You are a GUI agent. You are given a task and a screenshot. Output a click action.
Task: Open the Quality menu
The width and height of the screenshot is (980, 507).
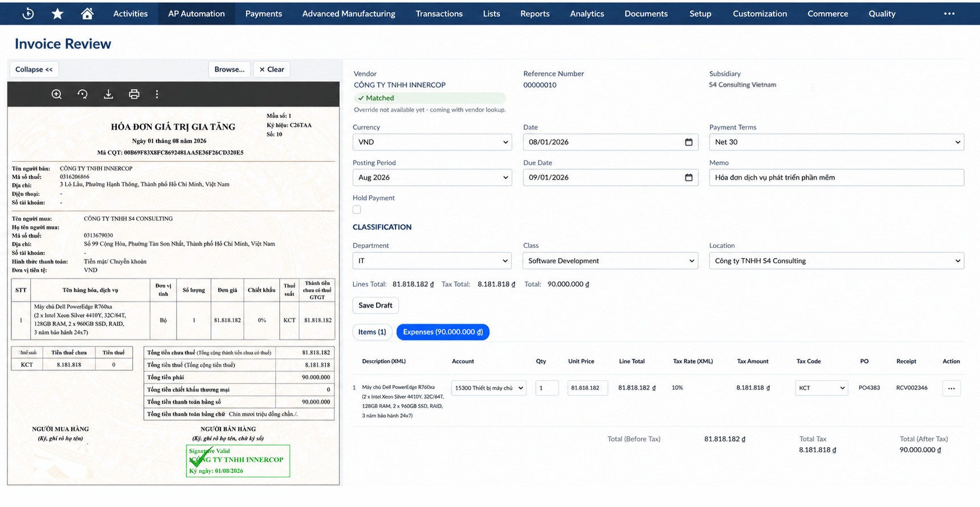pos(882,14)
